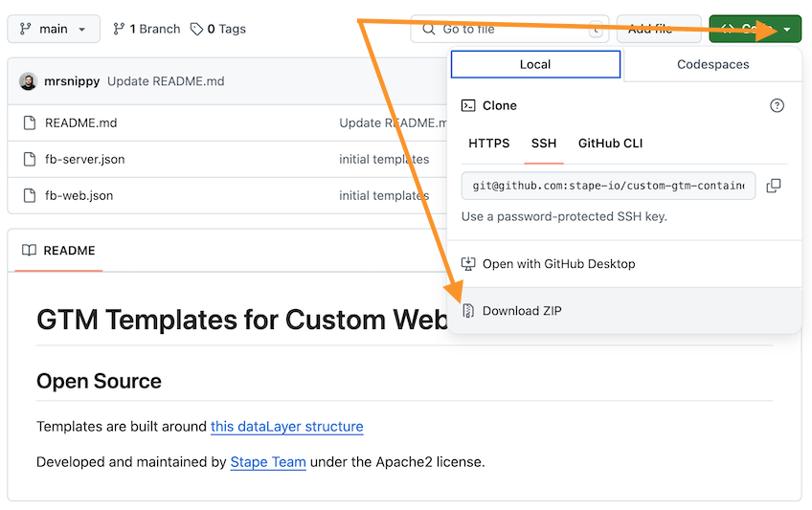The image size is (812, 510).
Task: Open the fb-server.json file
Action: click(85, 159)
